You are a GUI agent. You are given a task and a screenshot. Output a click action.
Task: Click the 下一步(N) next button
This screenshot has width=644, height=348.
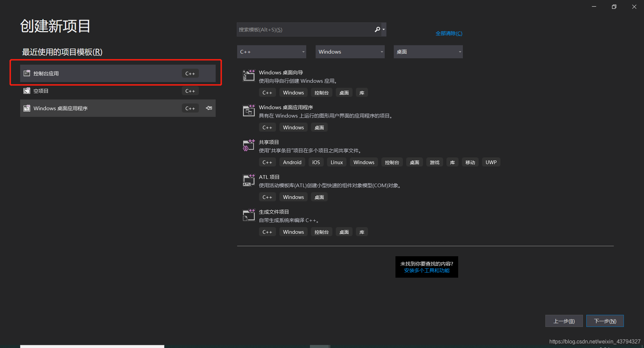(x=605, y=321)
